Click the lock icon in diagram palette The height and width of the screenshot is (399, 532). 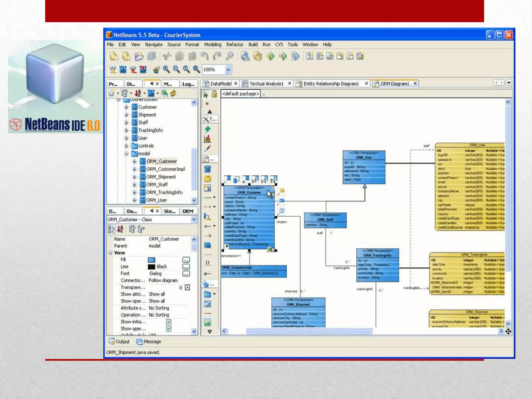(214, 94)
